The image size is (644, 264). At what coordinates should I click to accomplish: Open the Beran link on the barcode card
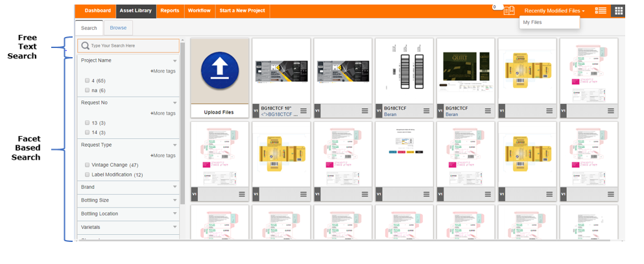click(x=390, y=115)
